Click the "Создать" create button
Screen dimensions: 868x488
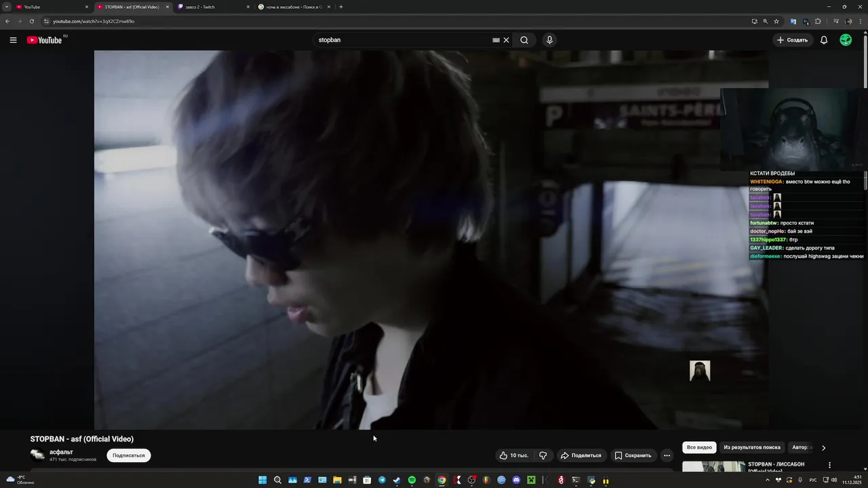point(793,40)
